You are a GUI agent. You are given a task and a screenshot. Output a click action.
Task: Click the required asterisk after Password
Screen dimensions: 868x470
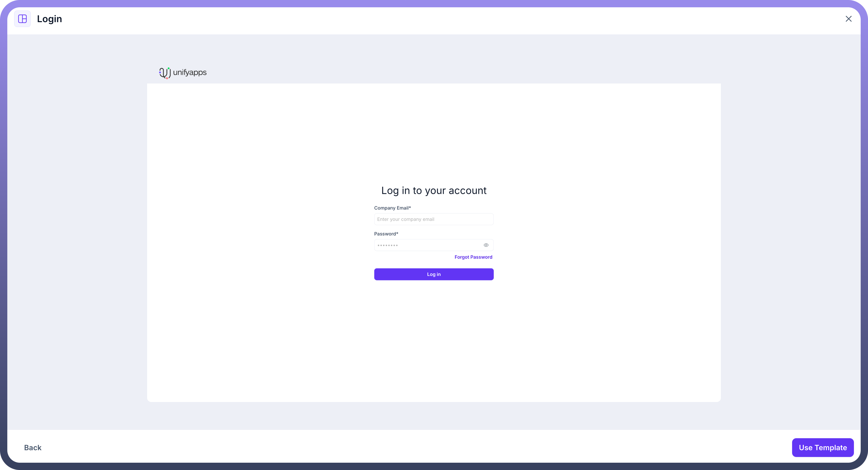[397, 234]
